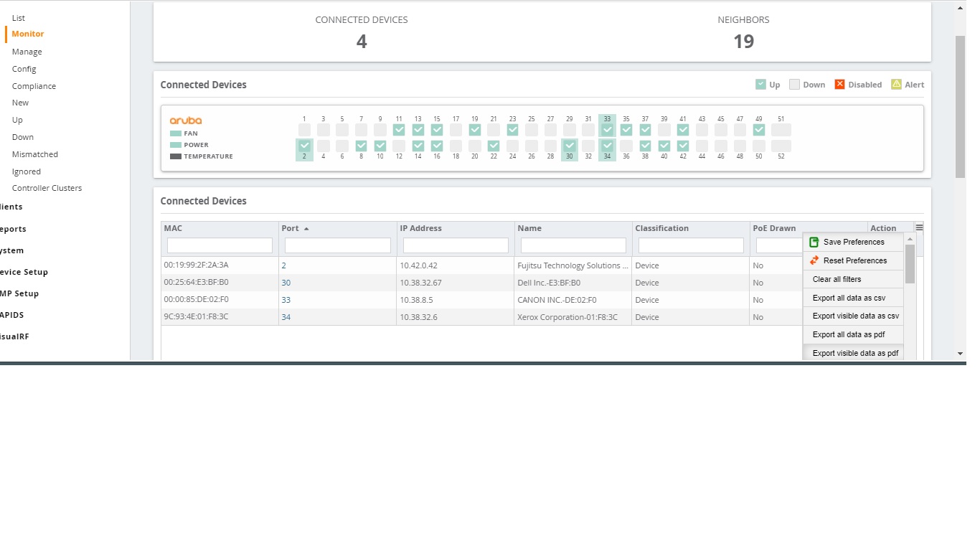Open Mismatched devices in sidebar

click(35, 154)
